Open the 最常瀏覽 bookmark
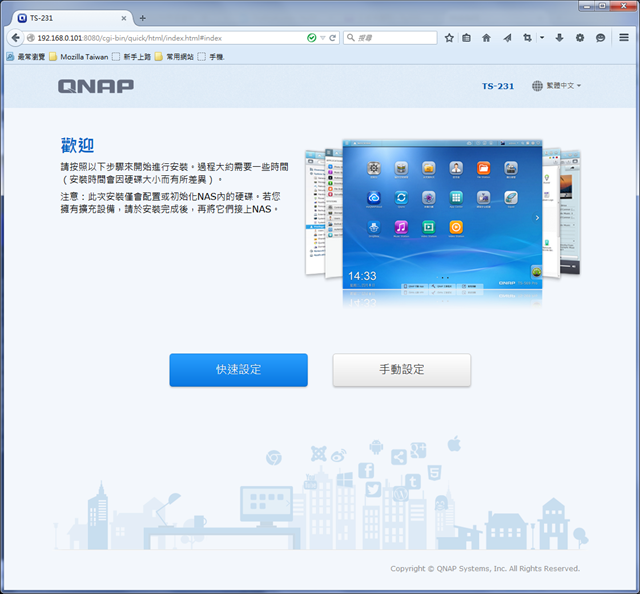The image size is (640, 594). [26, 57]
